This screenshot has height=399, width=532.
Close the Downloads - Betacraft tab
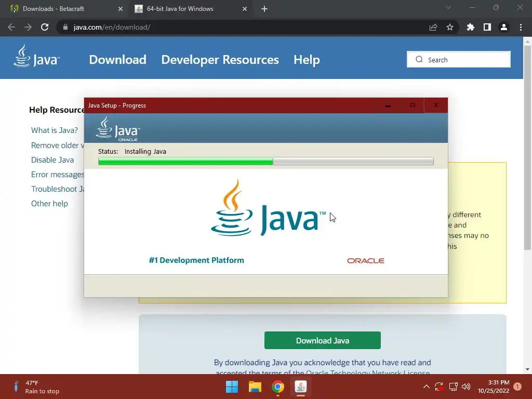click(121, 9)
